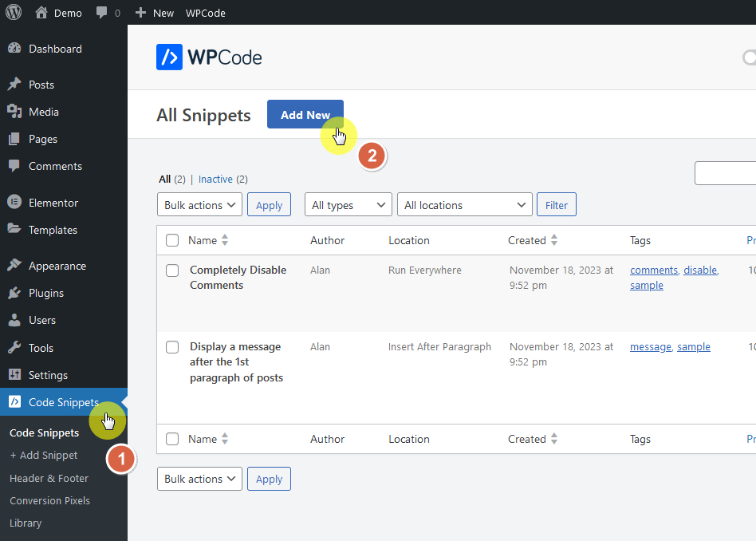
Task: Sort by Created in table footer
Action: coord(532,439)
